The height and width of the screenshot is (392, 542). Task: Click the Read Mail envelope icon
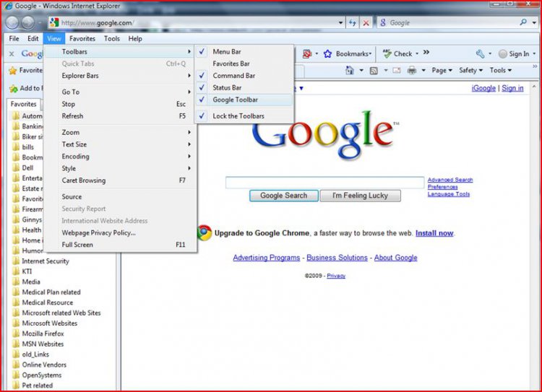point(397,71)
